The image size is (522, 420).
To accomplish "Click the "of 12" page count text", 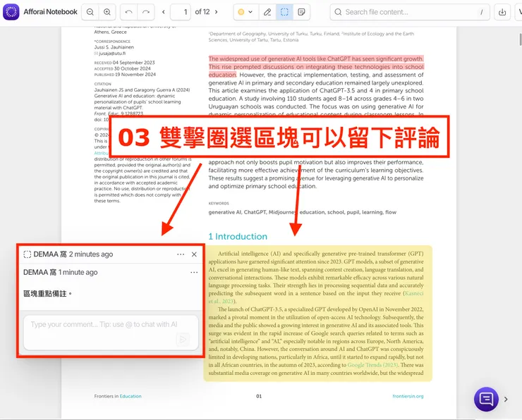I will click(202, 12).
